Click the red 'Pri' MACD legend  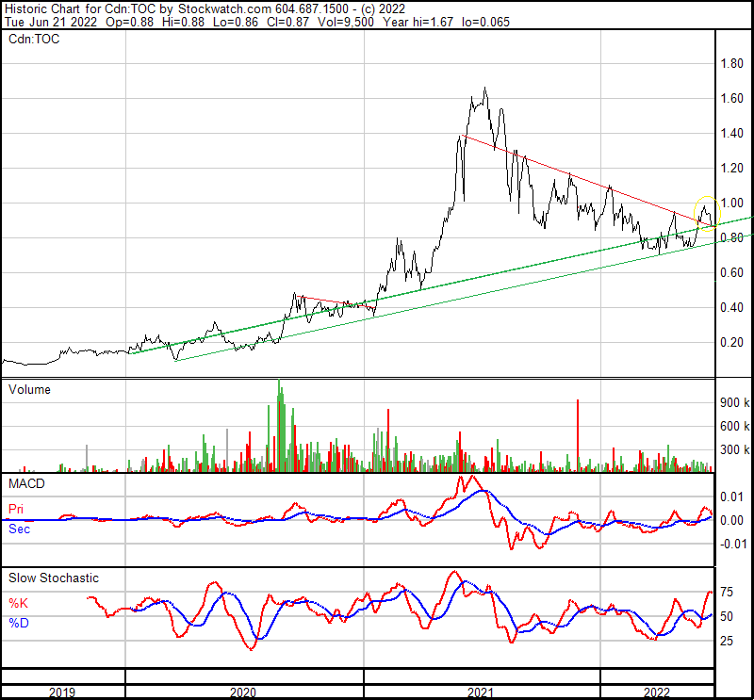click(x=16, y=509)
